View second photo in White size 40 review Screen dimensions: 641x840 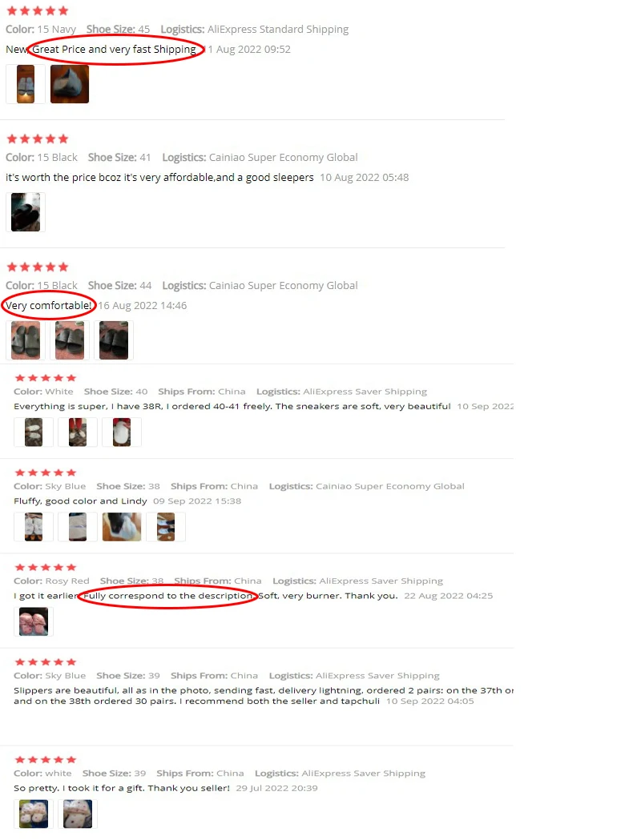click(x=78, y=432)
